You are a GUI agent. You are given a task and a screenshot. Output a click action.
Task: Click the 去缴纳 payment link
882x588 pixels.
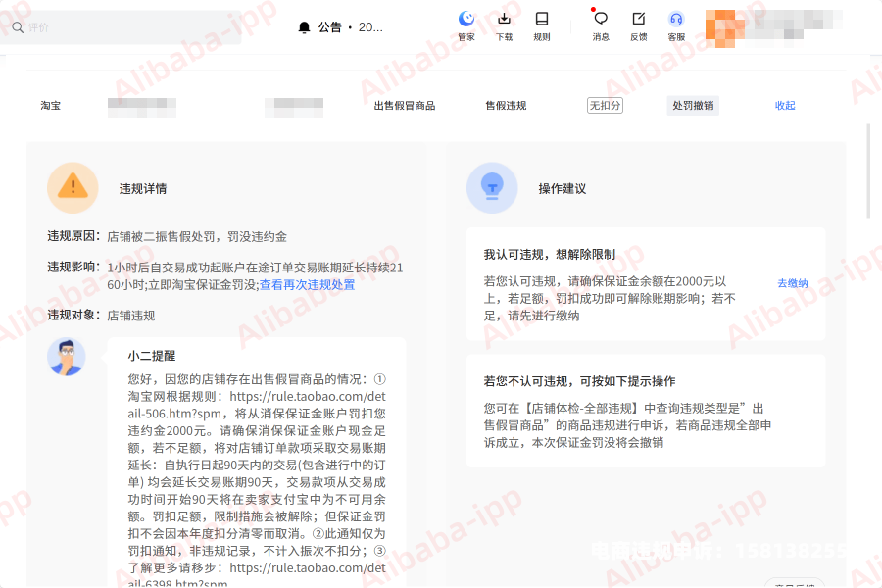click(792, 283)
